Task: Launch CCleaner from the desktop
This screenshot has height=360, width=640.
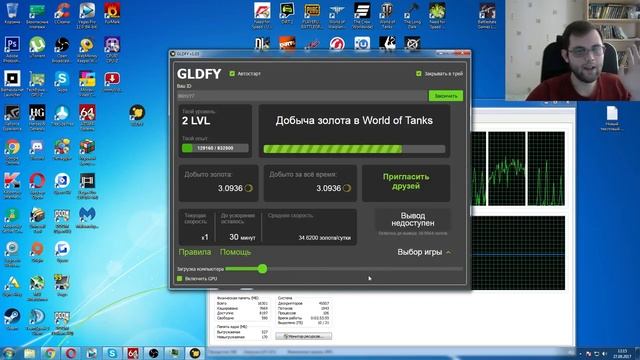Action: [62, 13]
